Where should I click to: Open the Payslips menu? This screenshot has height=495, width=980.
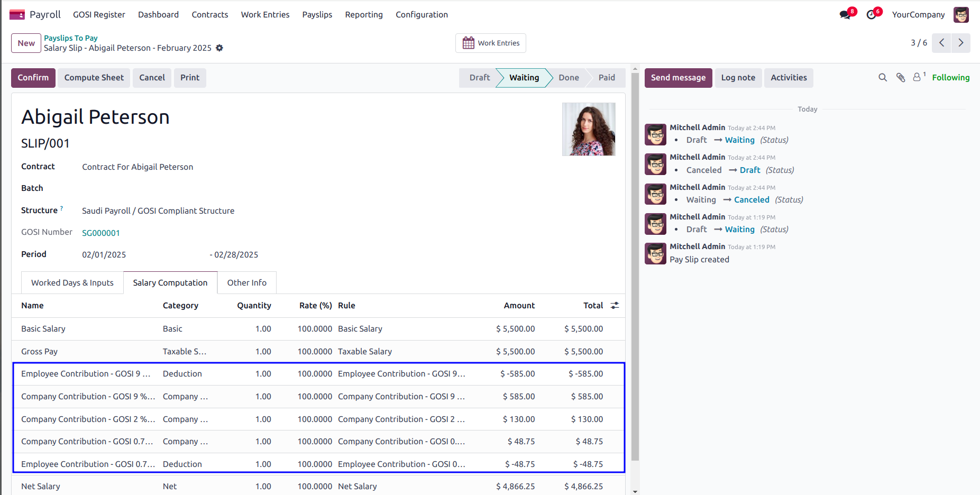click(x=317, y=15)
